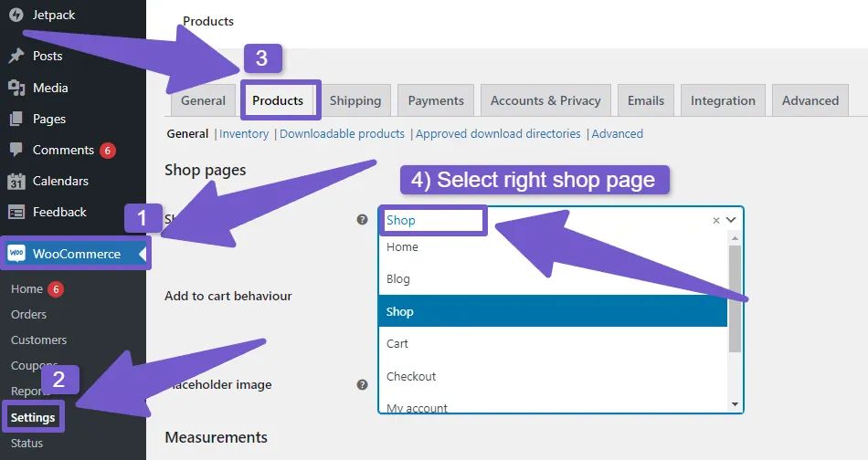Go to WooCommerce Settings submenu
868x460 pixels.
click(33, 417)
